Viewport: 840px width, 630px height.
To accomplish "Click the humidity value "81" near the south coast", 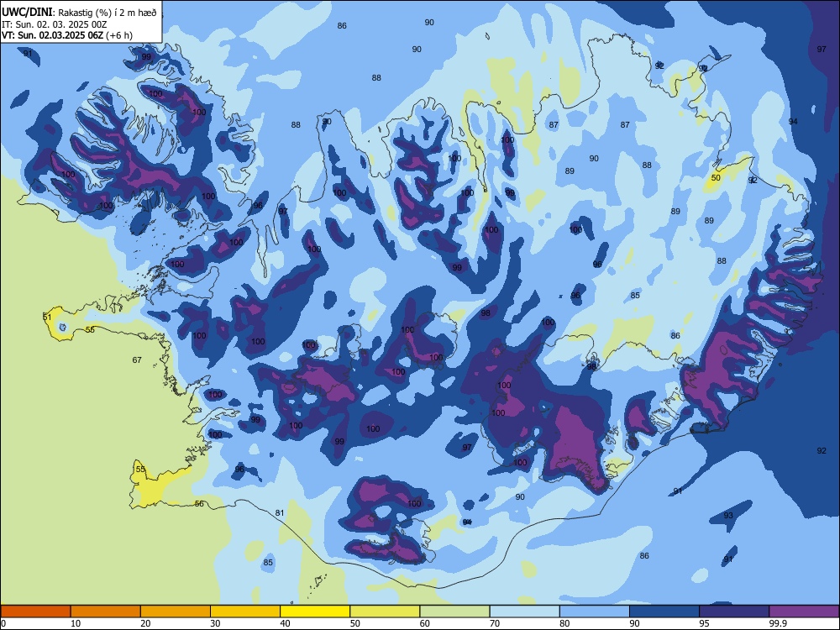I will pos(280,513).
